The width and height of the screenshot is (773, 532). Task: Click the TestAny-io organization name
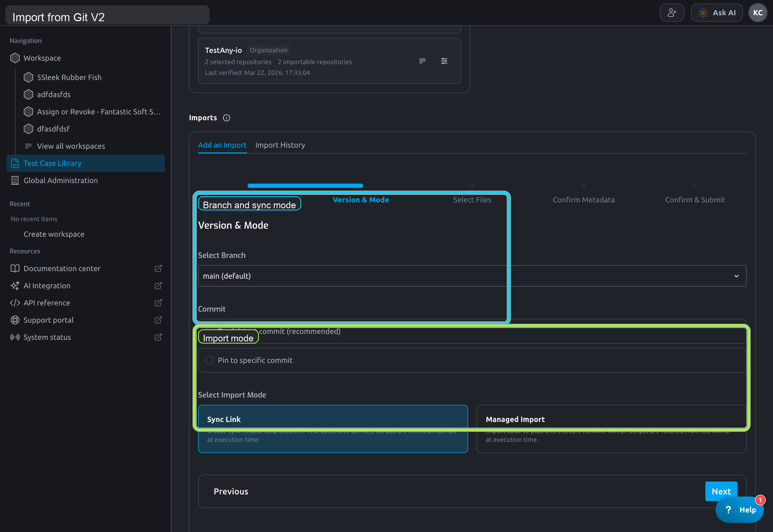[223, 50]
